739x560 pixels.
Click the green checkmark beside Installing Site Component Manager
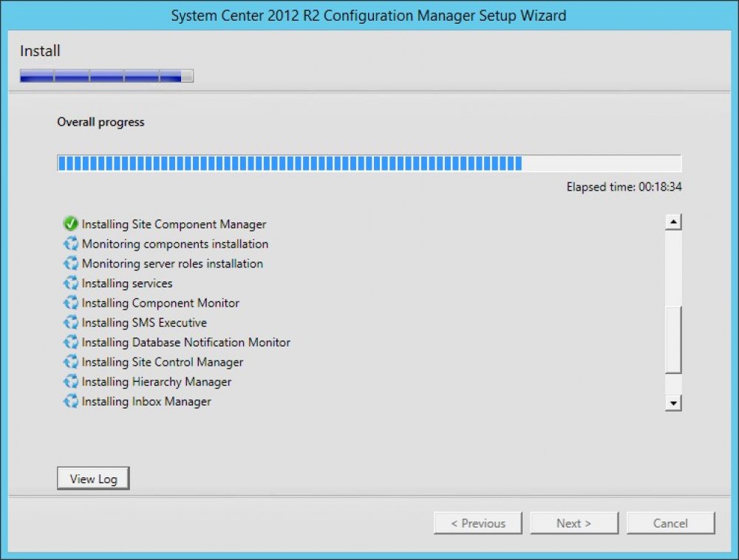pos(71,224)
